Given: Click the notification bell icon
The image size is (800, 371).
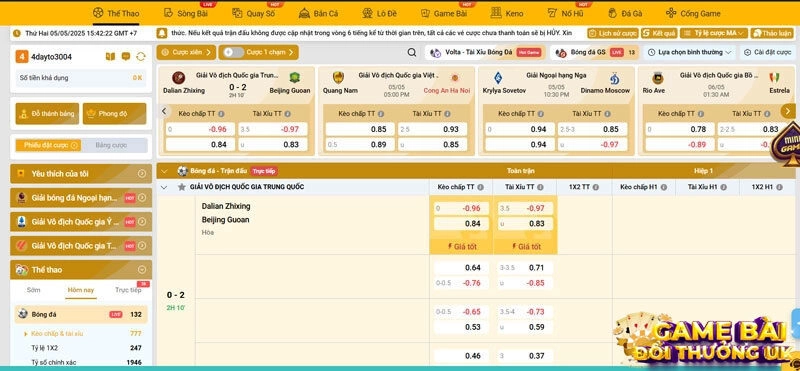Looking at the screenshot, I should tap(162, 33).
